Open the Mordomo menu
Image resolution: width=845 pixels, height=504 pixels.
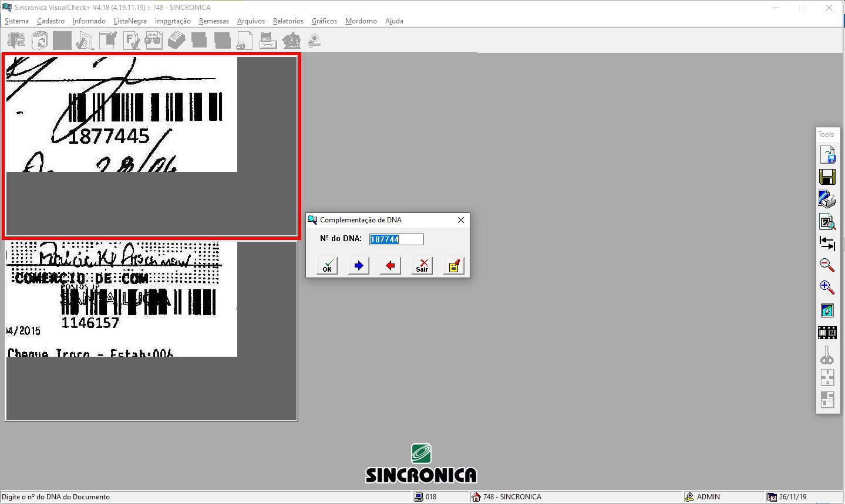361,21
